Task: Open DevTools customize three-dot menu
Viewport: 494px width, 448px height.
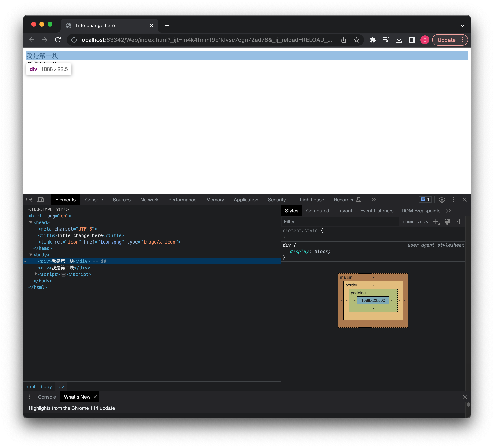Action: pos(453,200)
